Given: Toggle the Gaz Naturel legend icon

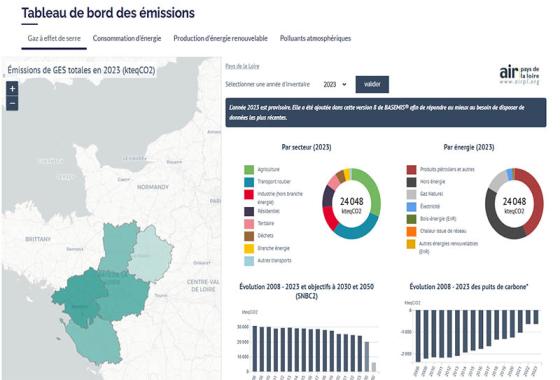Looking at the screenshot, I should click(411, 194).
